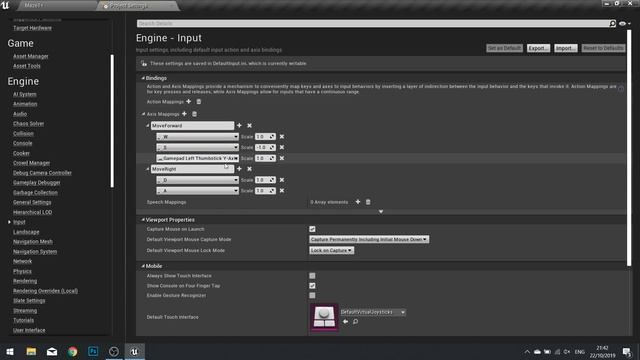Open Windows Start menu
Viewport: 640px width, 360px height.
(x=10, y=351)
